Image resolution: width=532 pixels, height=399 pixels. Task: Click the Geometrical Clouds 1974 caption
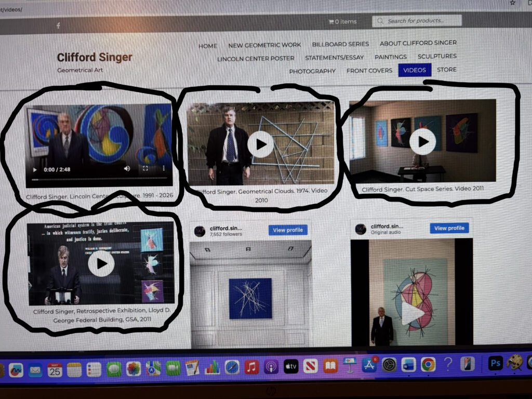click(x=262, y=195)
